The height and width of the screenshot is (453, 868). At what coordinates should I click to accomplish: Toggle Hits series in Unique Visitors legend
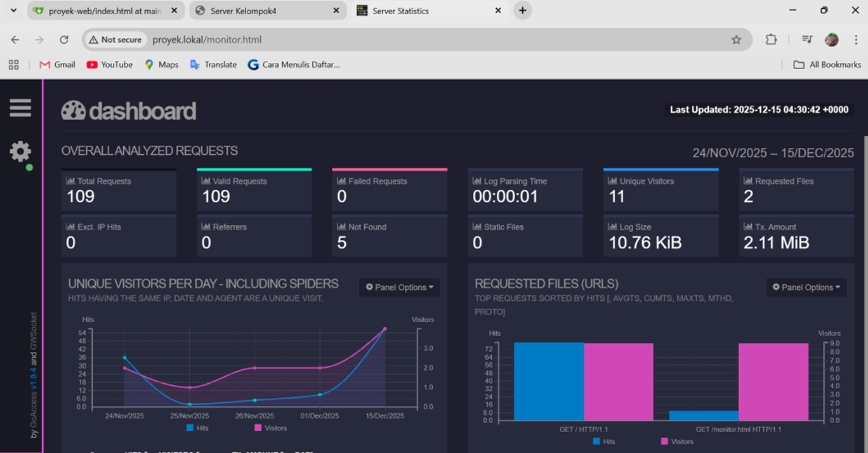click(x=198, y=428)
